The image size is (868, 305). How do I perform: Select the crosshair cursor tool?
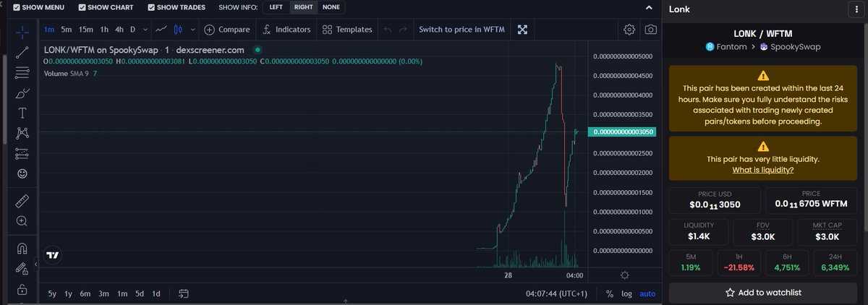click(x=22, y=32)
